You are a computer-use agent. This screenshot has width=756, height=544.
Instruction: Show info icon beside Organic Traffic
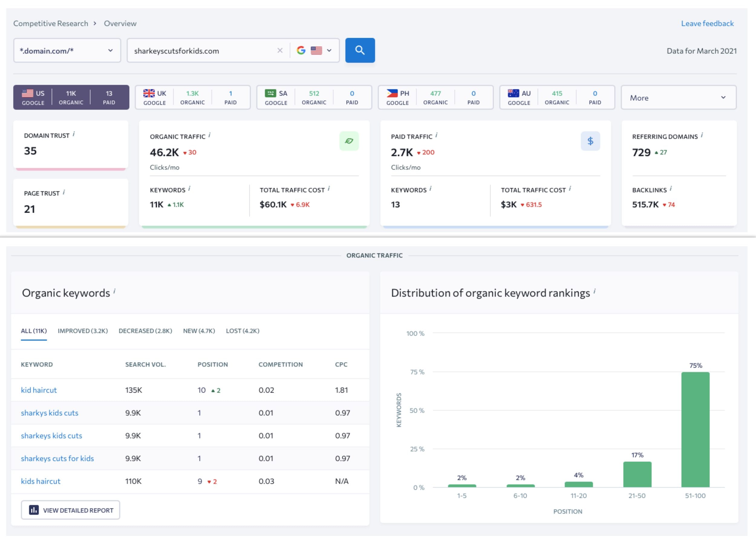(209, 135)
